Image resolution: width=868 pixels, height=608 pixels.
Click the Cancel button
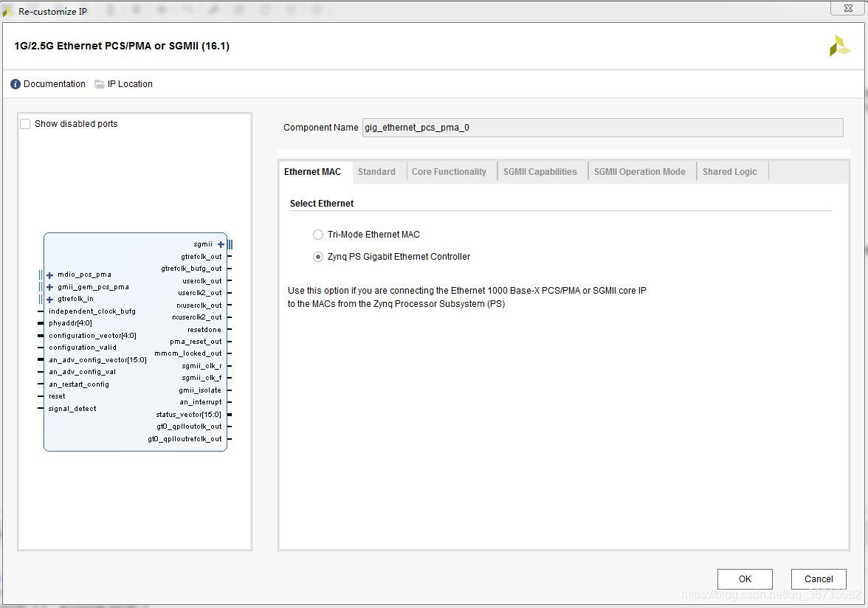click(x=818, y=578)
